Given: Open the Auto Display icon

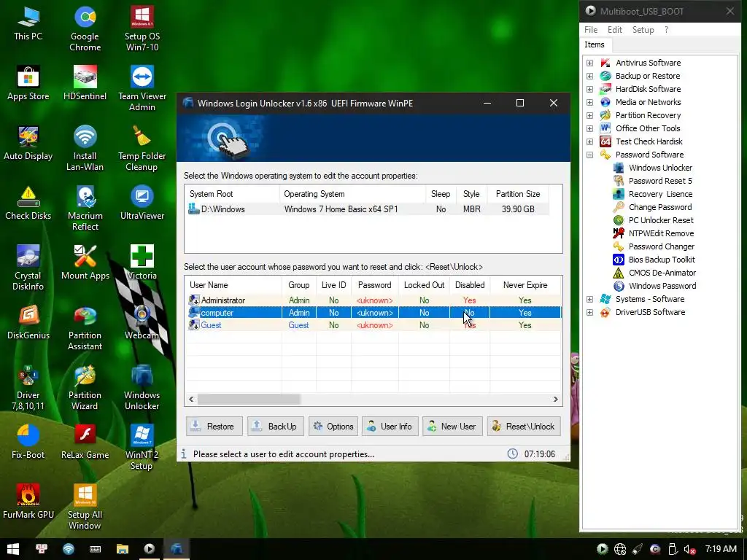Looking at the screenshot, I should pos(28,144).
